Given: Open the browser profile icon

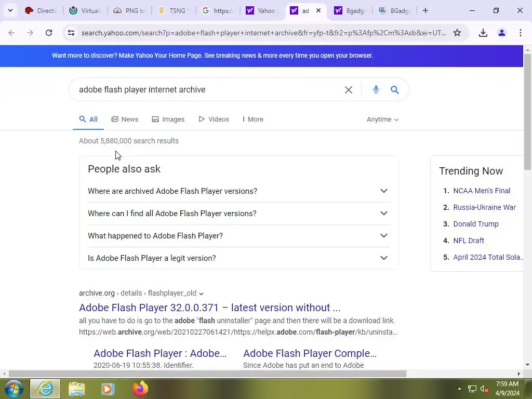Looking at the screenshot, I should (x=501, y=33).
